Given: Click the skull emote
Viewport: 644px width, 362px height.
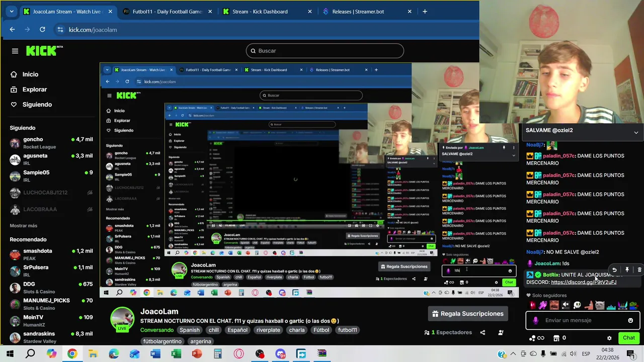Looking at the screenshot, I should tap(577, 305).
